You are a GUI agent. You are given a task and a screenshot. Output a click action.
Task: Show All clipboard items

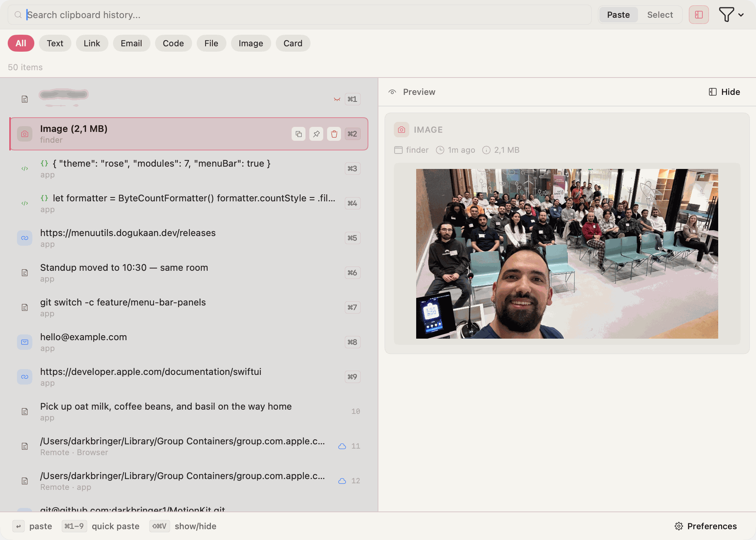(21, 43)
